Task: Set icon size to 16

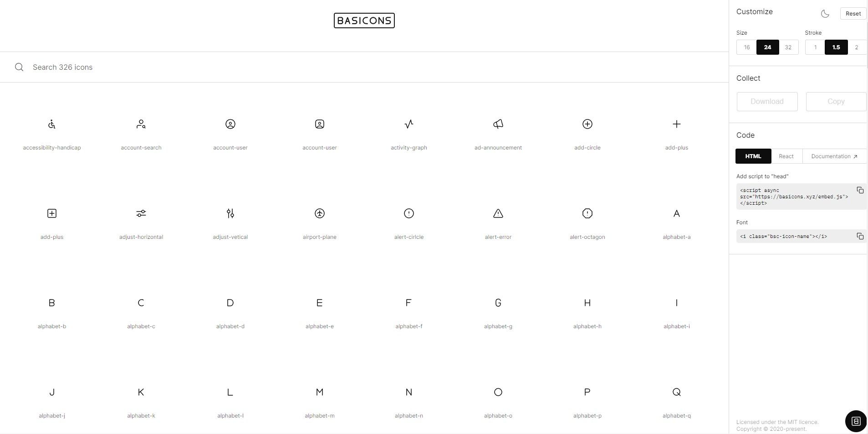Action: tap(746, 47)
